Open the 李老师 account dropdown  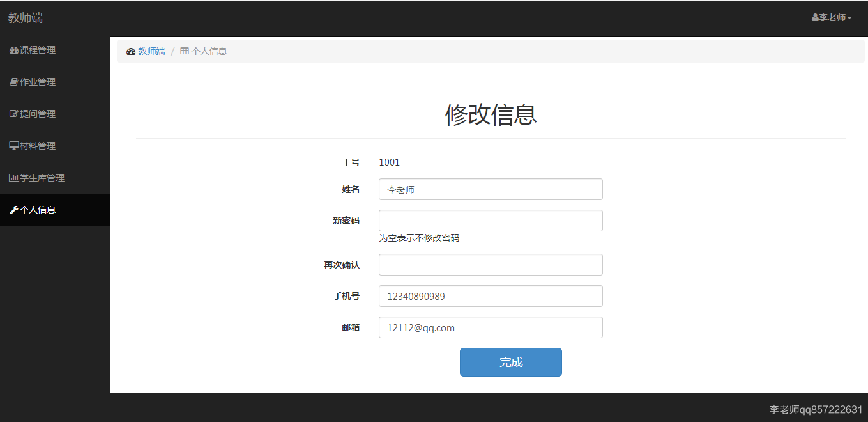(832, 17)
